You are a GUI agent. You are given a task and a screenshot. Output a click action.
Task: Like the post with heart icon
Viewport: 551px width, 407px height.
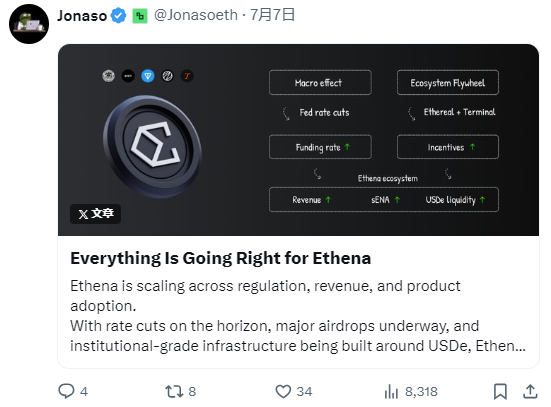(283, 391)
